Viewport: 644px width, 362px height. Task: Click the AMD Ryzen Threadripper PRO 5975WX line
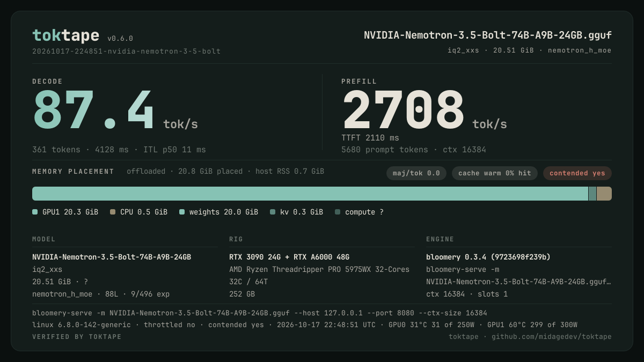pyautogui.click(x=319, y=269)
